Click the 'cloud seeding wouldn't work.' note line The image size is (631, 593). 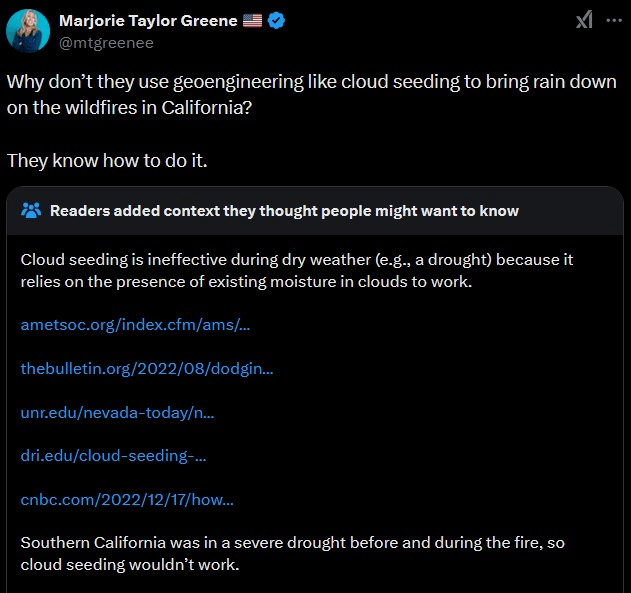(x=130, y=565)
